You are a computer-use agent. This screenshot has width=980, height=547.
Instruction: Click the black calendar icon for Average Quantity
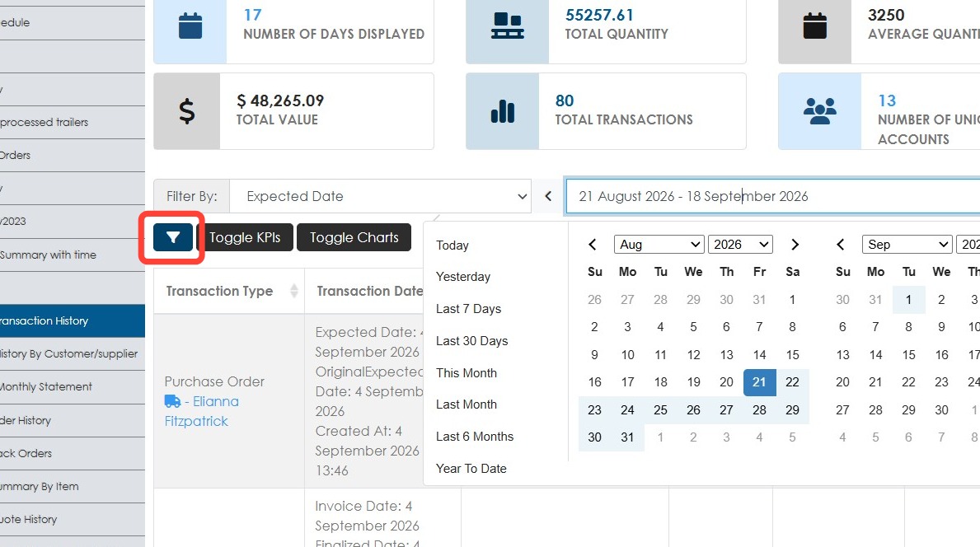tap(814, 26)
